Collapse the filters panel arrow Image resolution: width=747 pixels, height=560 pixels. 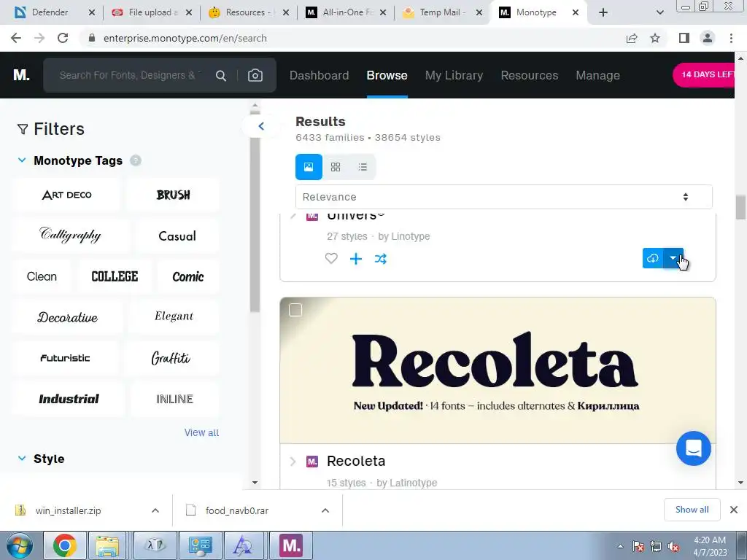(260, 126)
